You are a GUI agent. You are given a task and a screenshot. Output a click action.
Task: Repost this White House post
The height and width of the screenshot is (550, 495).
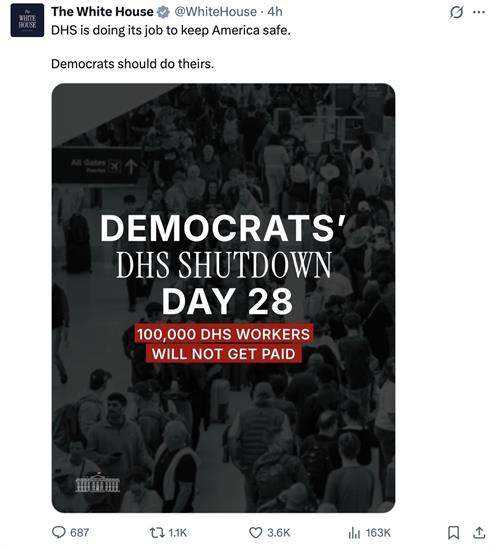(x=157, y=532)
